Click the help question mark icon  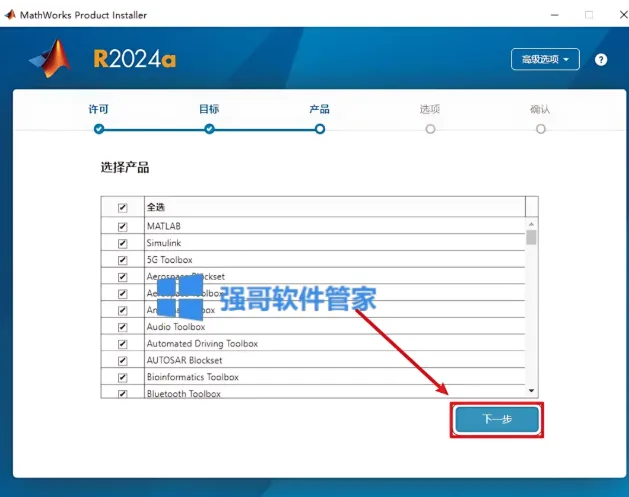601,60
